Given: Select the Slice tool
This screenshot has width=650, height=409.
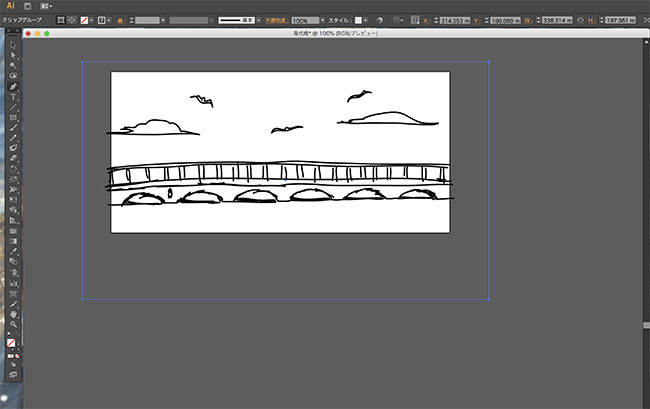Looking at the screenshot, I should click(x=13, y=304).
